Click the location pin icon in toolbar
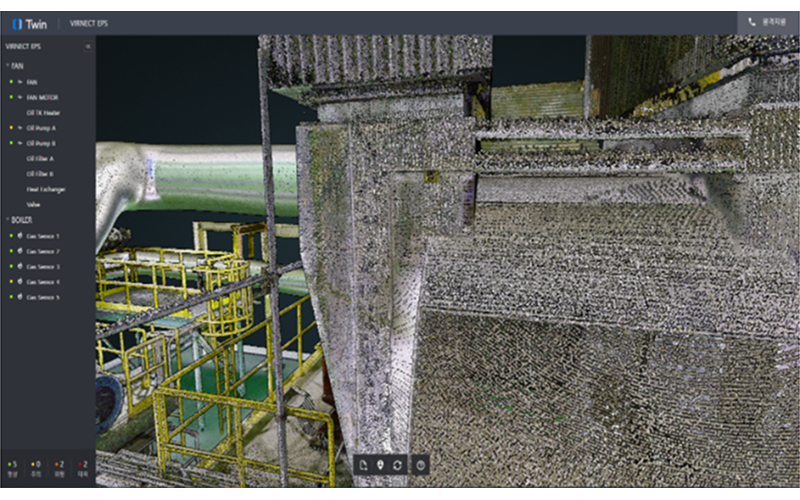The width and height of the screenshot is (800, 500). pos(380,465)
